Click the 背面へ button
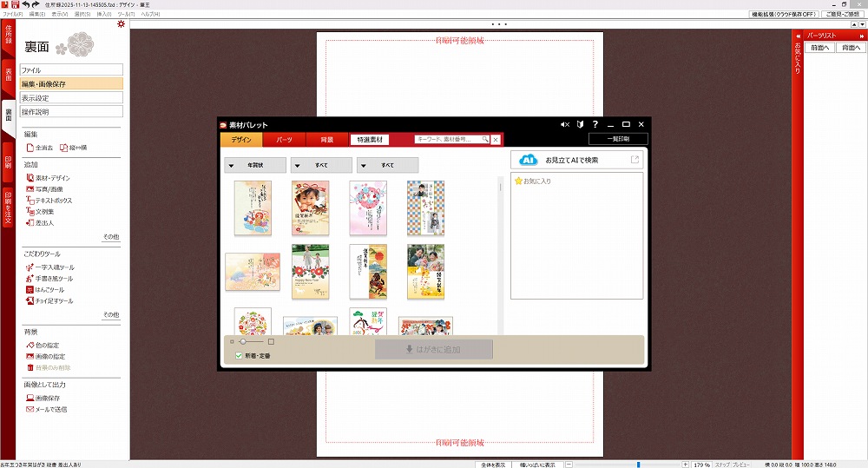The image size is (868, 468). 851,48
